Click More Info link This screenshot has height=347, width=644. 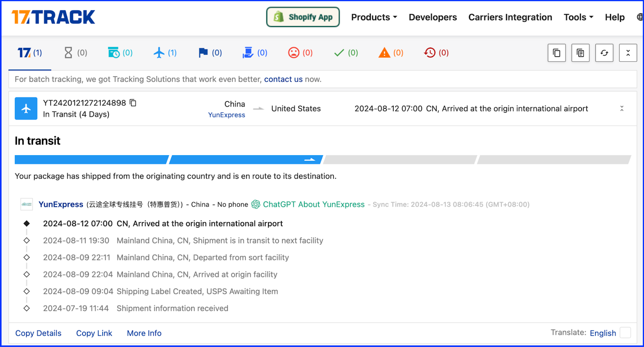144,333
